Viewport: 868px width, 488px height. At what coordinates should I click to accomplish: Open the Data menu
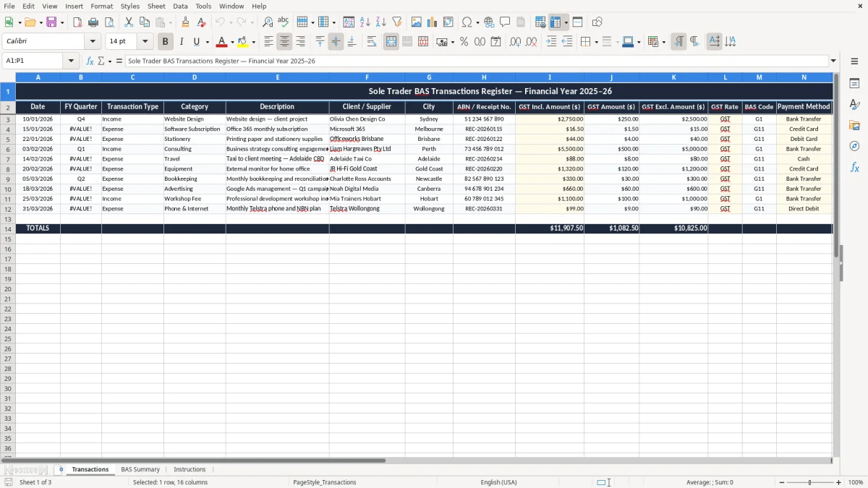pyautogui.click(x=180, y=6)
